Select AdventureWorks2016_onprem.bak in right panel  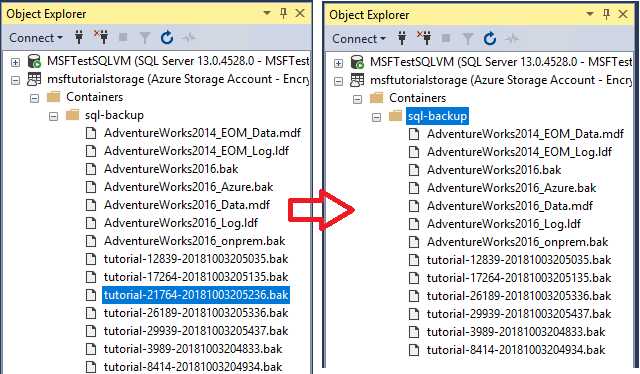[518, 242]
